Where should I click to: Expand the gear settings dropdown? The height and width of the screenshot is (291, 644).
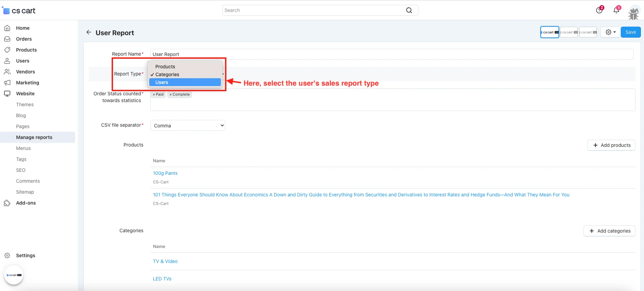(x=611, y=32)
